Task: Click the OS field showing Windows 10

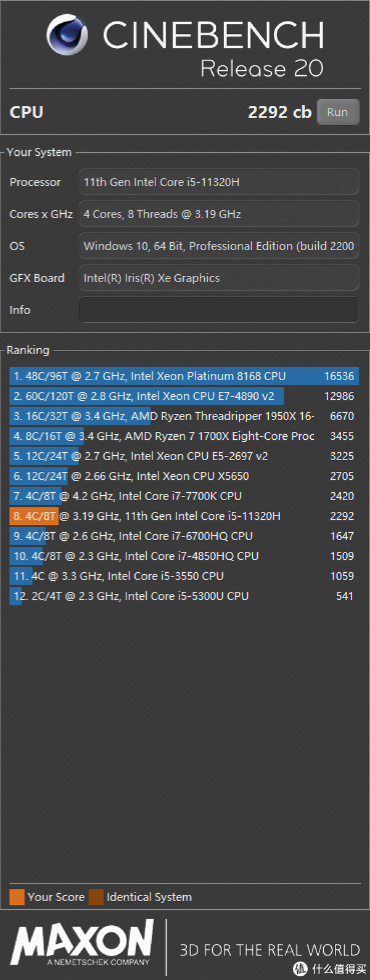Action: 218,246
